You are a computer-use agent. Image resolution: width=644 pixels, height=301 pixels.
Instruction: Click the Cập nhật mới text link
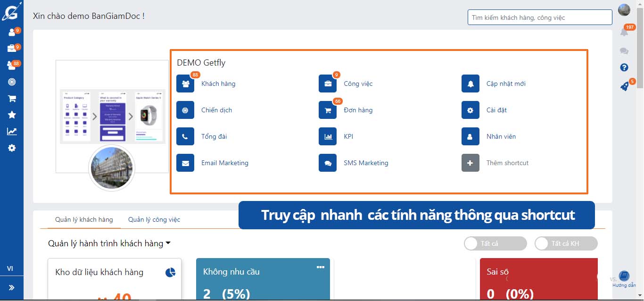[506, 84]
